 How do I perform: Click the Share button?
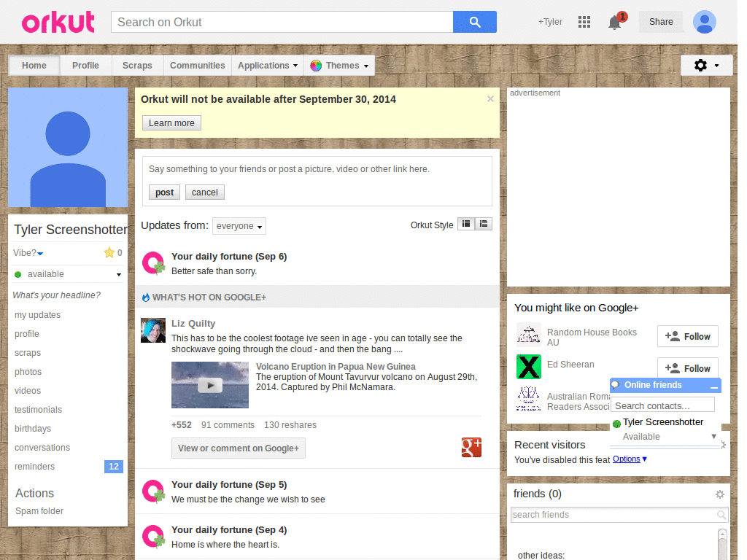pyautogui.click(x=661, y=22)
